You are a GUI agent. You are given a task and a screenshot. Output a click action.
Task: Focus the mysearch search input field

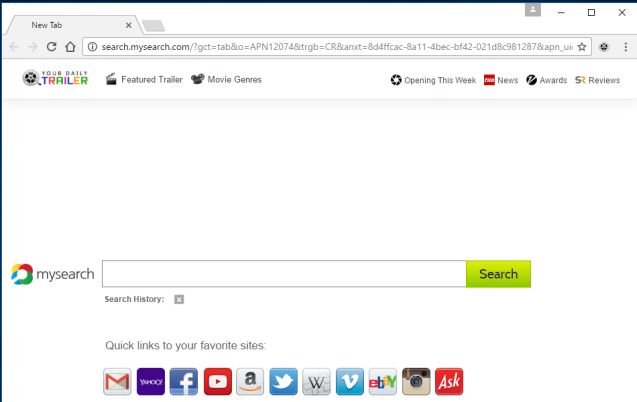pyautogui.click(x=284, y=274)
